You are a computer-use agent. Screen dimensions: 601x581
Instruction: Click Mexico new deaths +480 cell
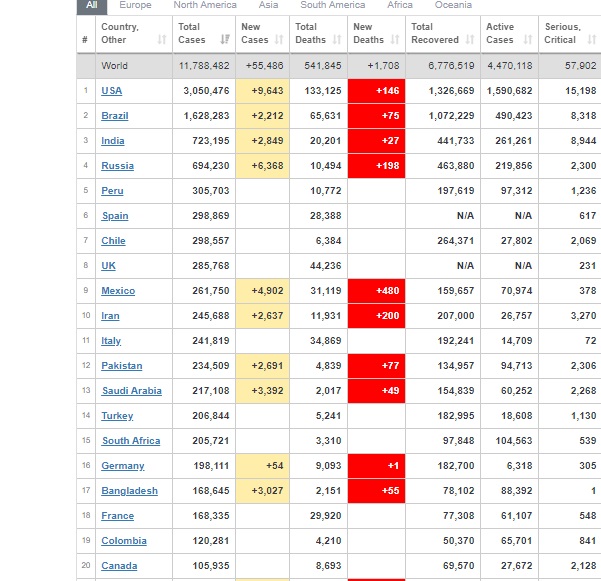point(376,290)
